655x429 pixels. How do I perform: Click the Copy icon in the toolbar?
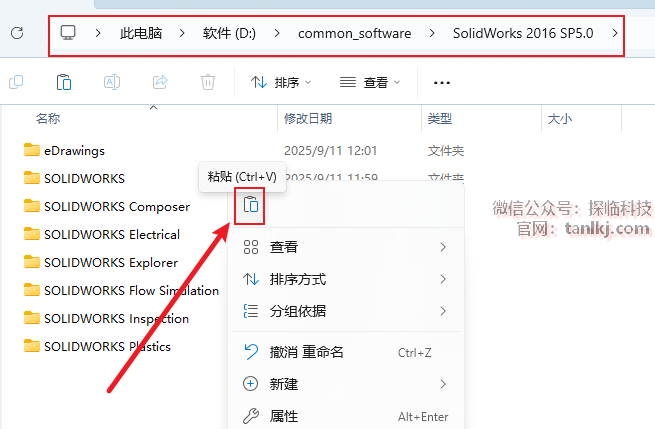coord(16,82)
